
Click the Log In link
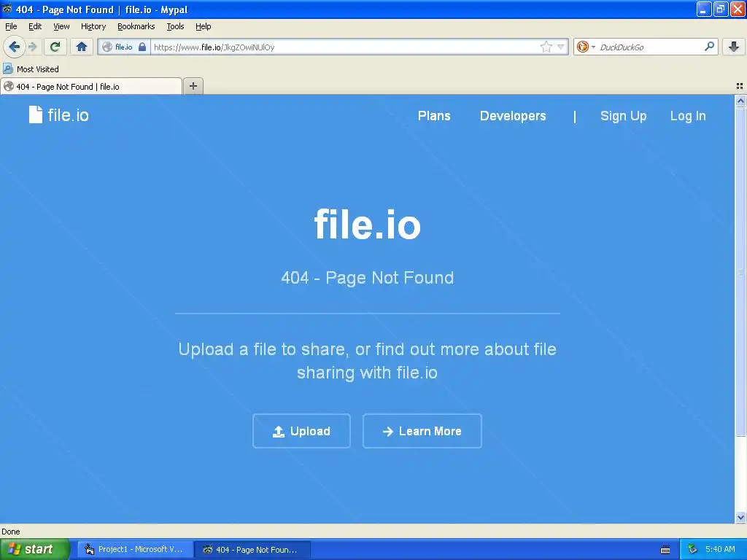688,116
